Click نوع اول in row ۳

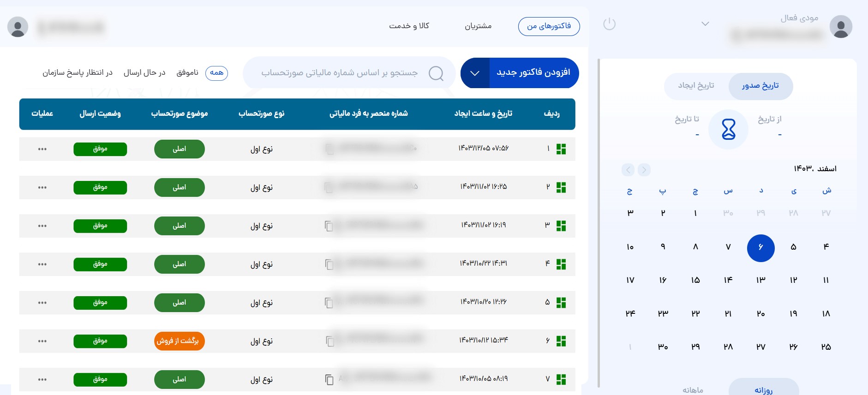tap(262, 226)
